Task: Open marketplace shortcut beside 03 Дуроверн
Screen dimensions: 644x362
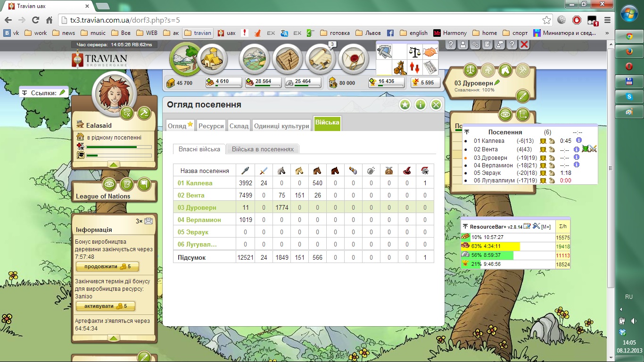Action: pos(470,70)
